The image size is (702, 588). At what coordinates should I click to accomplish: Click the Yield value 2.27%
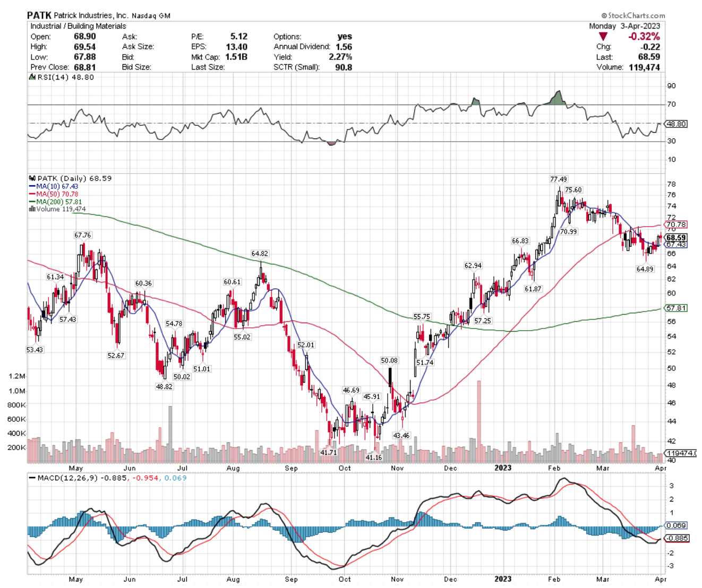pyautogui.click(x=340, y=57)
